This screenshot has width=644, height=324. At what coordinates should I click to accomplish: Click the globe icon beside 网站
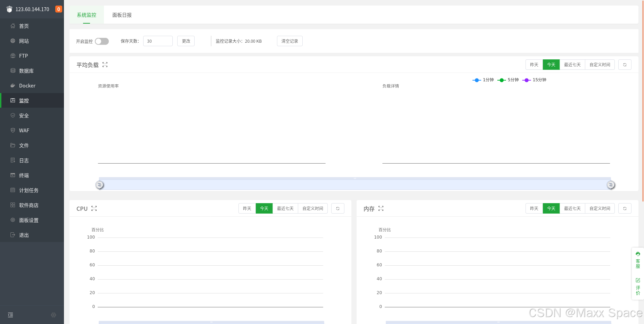(x=13, y=41)
